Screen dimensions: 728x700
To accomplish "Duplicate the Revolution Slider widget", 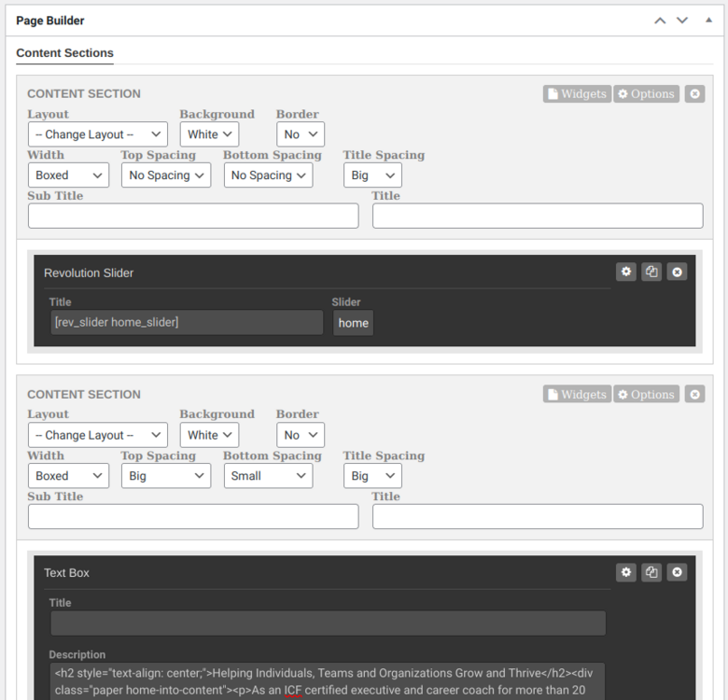I will click(651, 272).
